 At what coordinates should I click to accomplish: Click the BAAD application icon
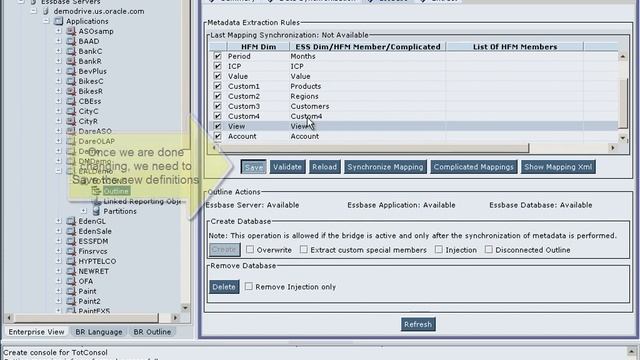tap(71, 41)
